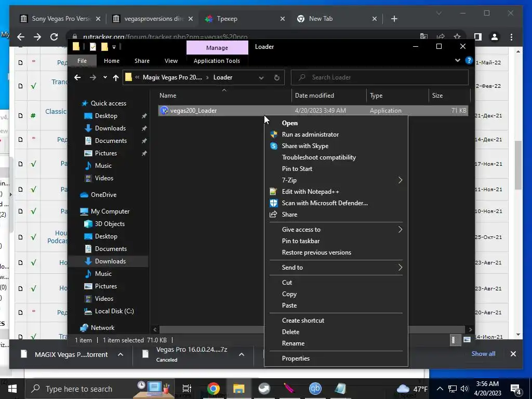The width and height of the screenshot is (532, 399).
Task: Choose Share with Skype option
Action: (305, 146)
